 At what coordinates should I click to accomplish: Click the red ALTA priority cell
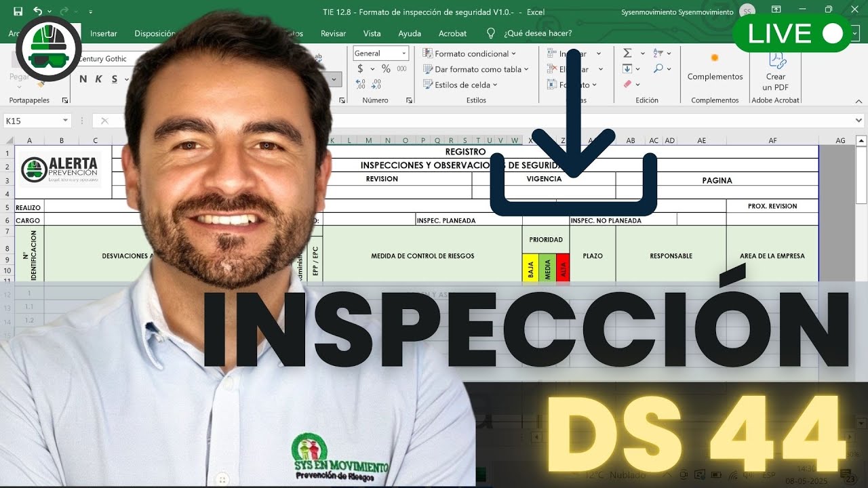[563, 268]
